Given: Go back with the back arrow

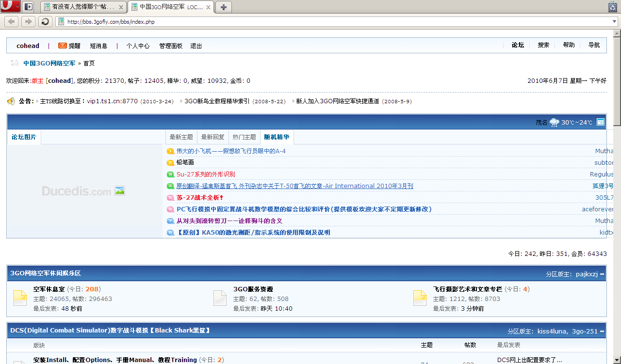Looking at the screenshot, I should pos(11,21).
